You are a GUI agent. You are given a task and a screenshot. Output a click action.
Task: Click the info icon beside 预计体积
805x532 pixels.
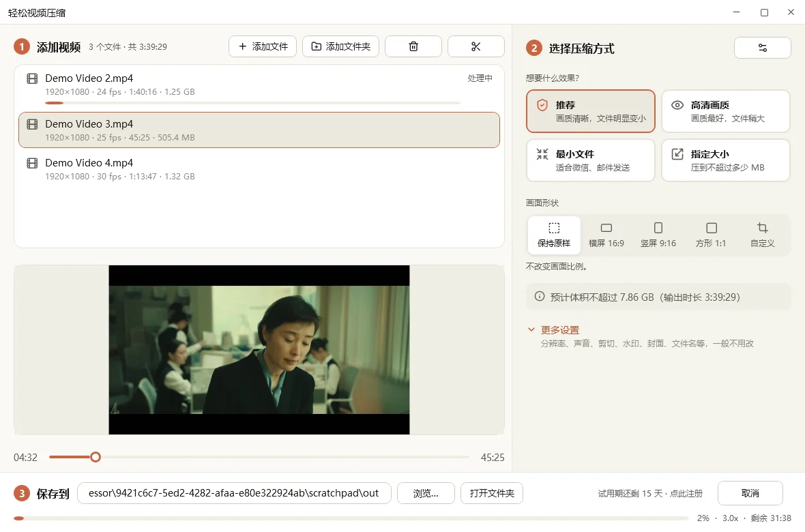(540, 296)
